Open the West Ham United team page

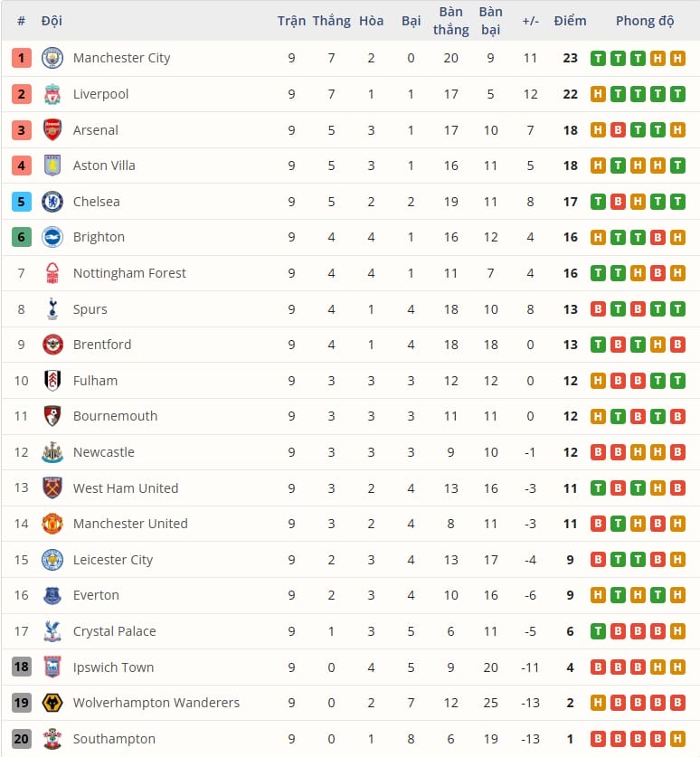click(126, 488)
